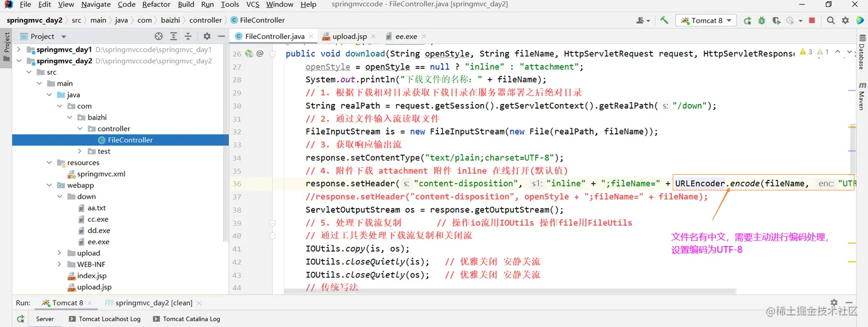This screenshot has height=327, width=868.
Task: Click the editor vertical scrollbar
Action: point(852,149)
